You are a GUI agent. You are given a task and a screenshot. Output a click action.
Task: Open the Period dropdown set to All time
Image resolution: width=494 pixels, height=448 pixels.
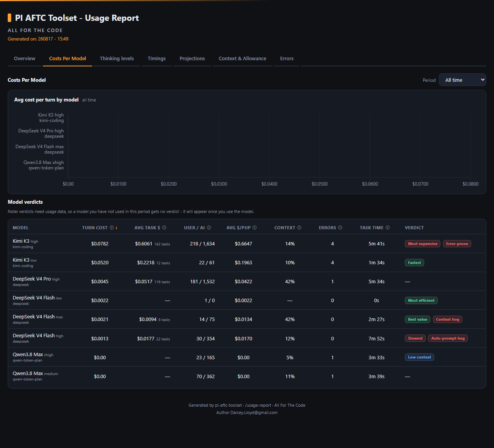pyautogui.click(x=462, y=80)
